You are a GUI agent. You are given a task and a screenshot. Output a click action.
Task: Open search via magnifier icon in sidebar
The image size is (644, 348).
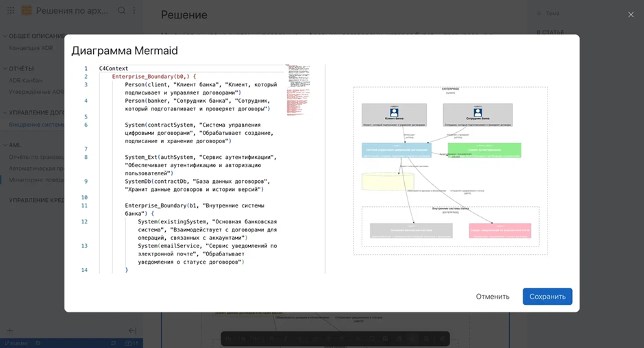pyautogui.click(x=121, y=10)
